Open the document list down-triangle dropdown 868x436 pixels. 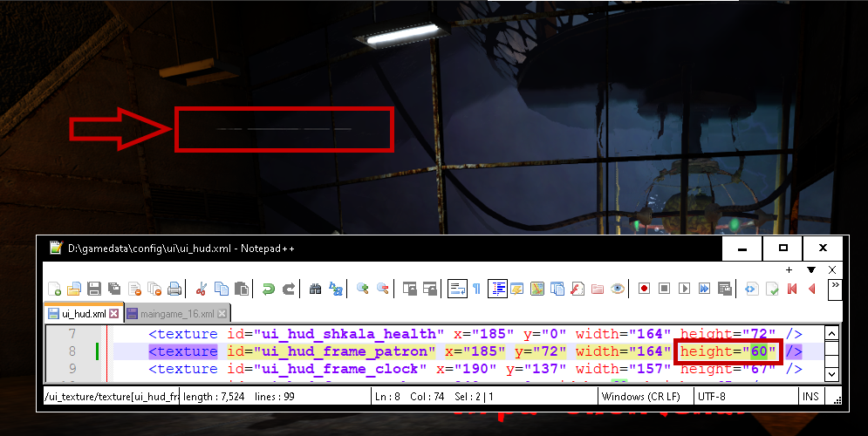(811, 270)
